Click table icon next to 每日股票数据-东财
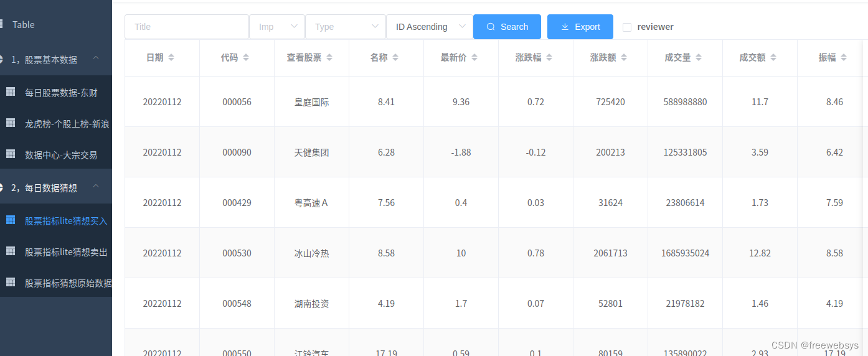 click(x=11, y=92)
